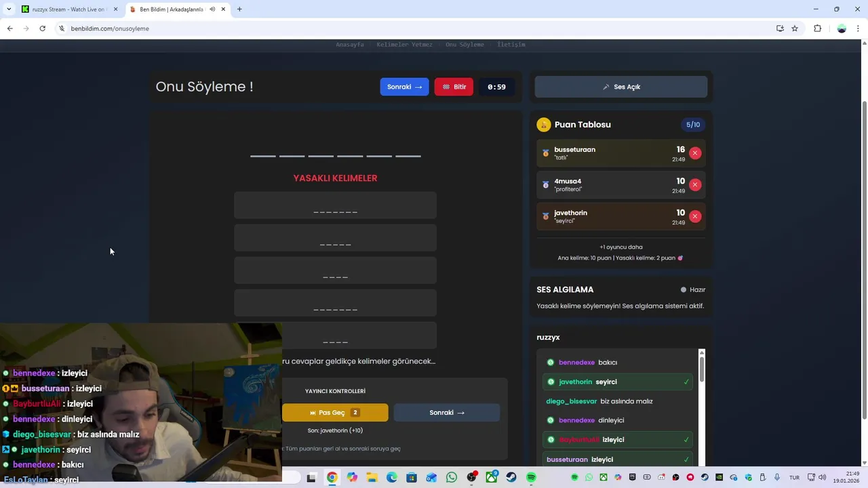The image size is (868, 488).
Task: Open Microsoft Store from the taskbar
Action: pyautogui.click(x=412, y=478)
